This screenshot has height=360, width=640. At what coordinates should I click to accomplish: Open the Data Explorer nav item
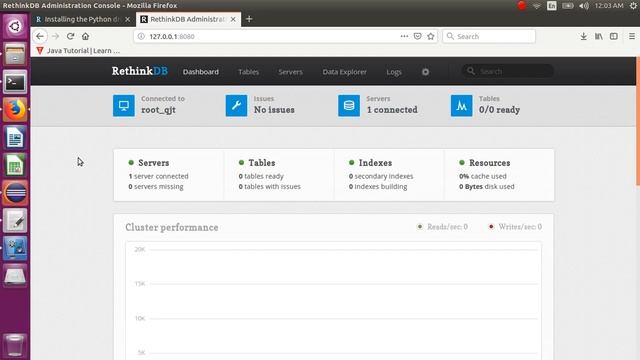click(x=344, y=72)
